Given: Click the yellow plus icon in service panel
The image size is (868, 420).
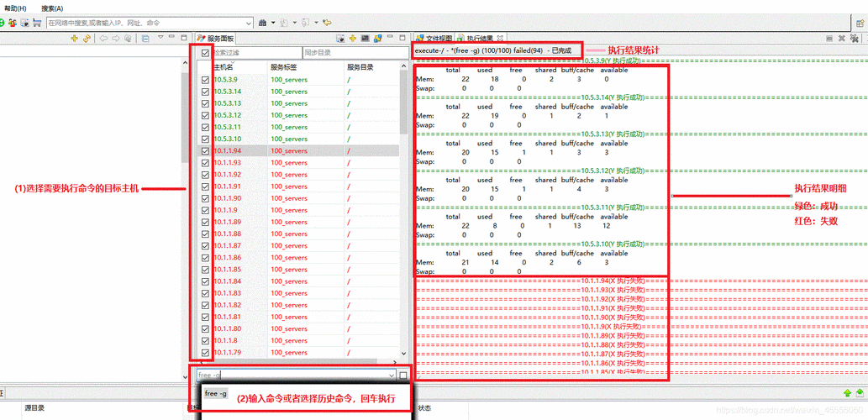Looking at the screenshot, I should 353,39.
